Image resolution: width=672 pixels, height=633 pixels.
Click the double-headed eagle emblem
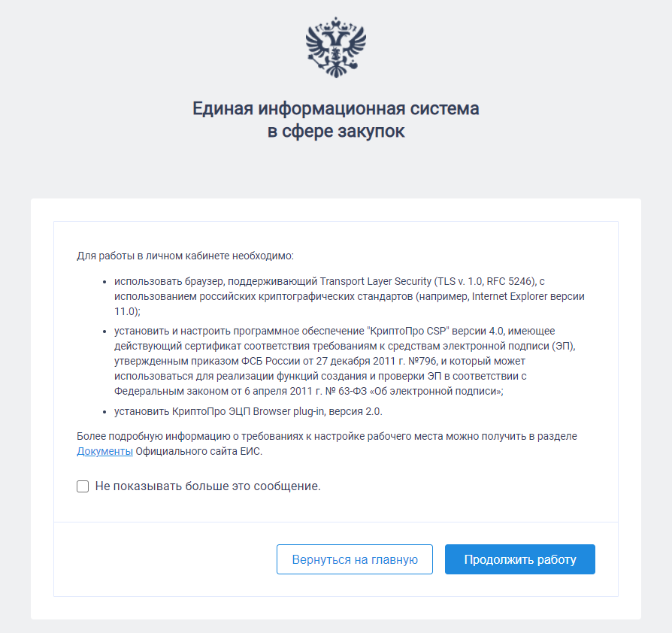[335, 45]
